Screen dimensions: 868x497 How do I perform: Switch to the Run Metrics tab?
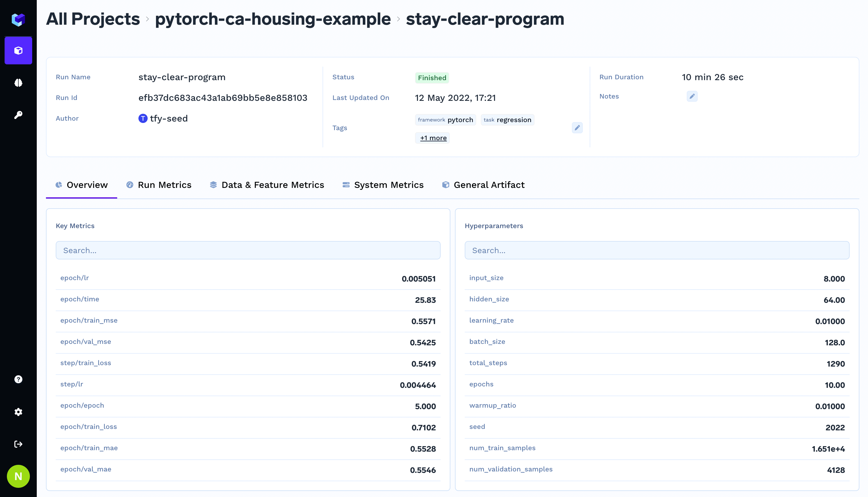tap(159, 185)
